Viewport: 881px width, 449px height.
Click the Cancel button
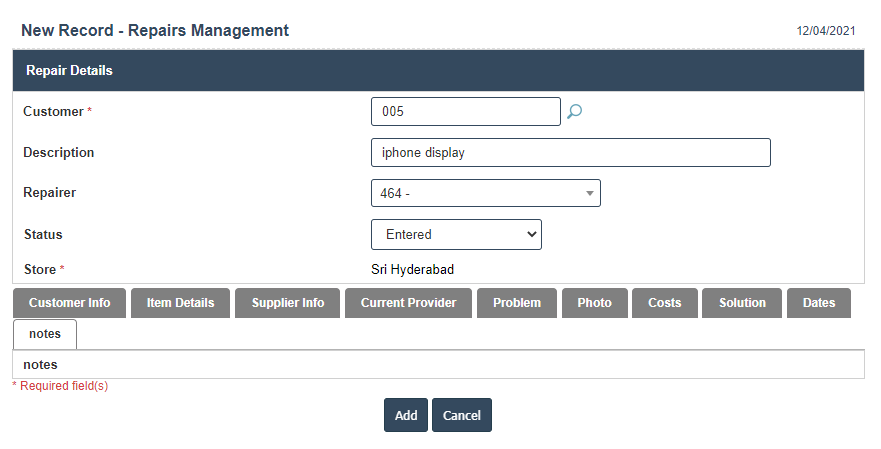[462, 415]
